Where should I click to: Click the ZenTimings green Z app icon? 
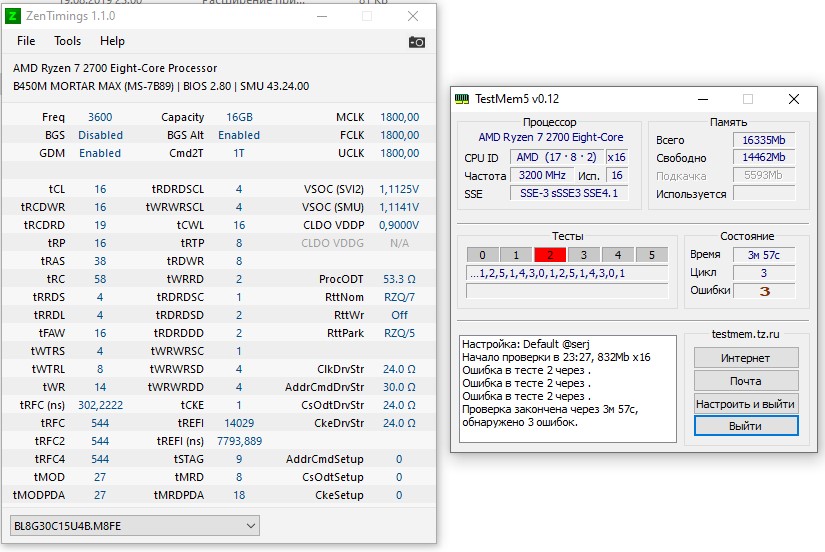click(x=13, y=16)
